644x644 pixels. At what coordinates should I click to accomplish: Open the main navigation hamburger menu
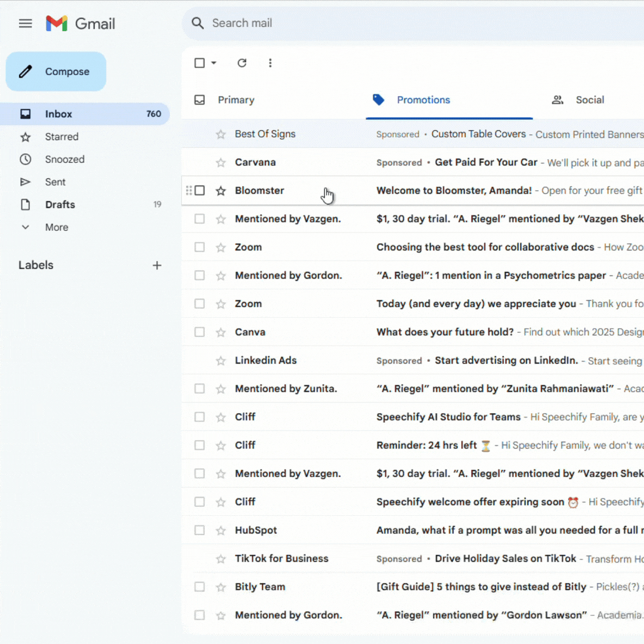[25, 23]
